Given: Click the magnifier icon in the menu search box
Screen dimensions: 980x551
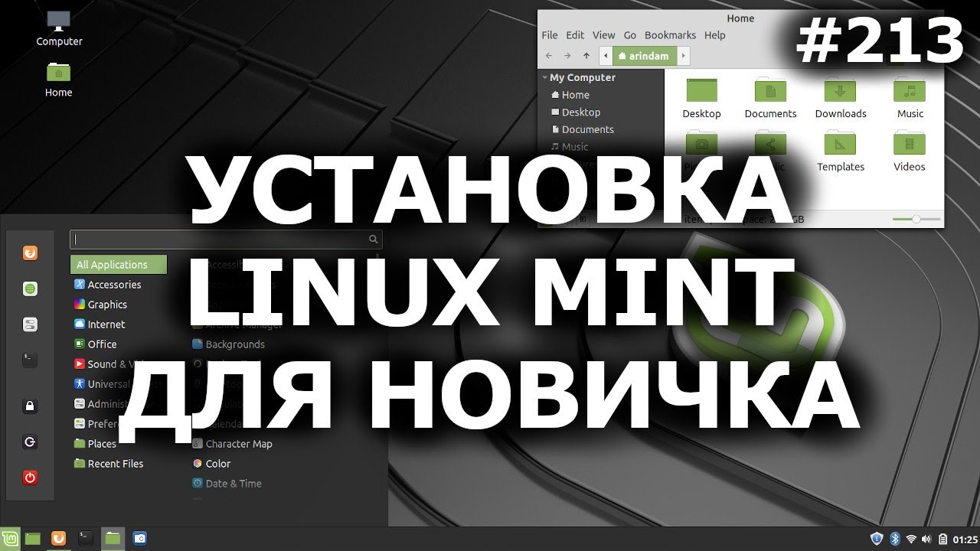Looking at the screenshot, I should click(x=374, y=239).
